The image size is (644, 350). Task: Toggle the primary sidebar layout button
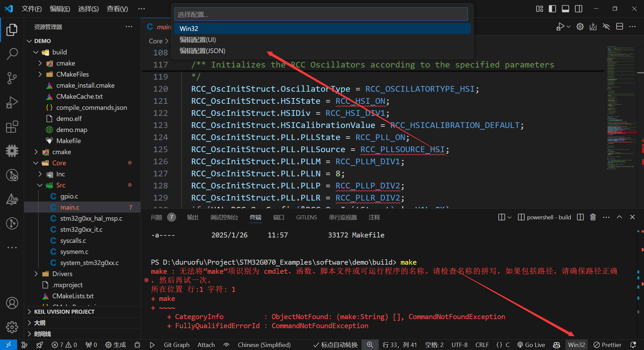pos(552,9)
